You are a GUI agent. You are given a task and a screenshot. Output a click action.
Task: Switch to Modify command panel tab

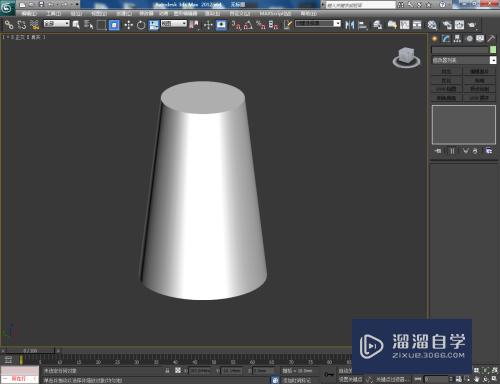click(x=446, y=39)
